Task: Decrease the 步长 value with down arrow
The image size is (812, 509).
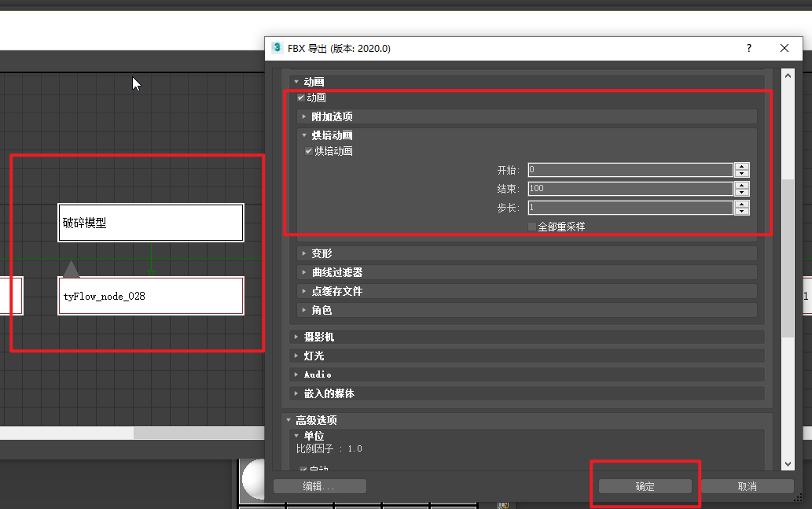Action: [x=742, y=211]
